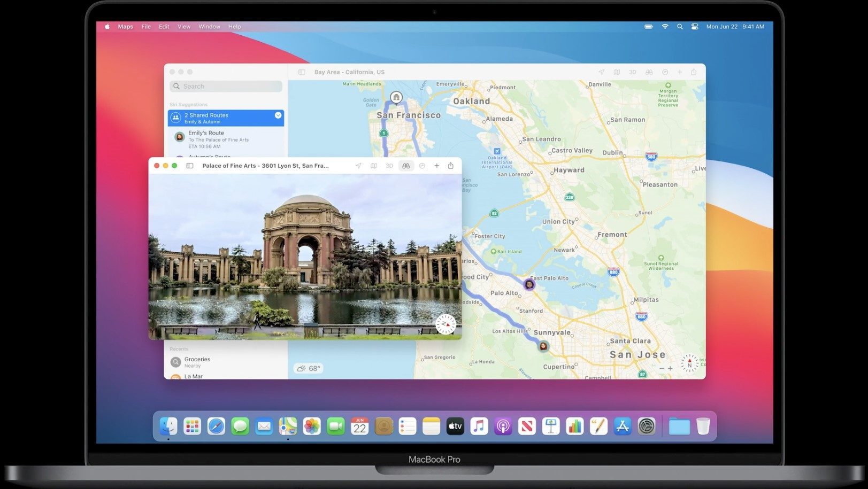Click the Look Around compass dial
Viewport: 868px width, 489px height.
click(x=445, y=324)
